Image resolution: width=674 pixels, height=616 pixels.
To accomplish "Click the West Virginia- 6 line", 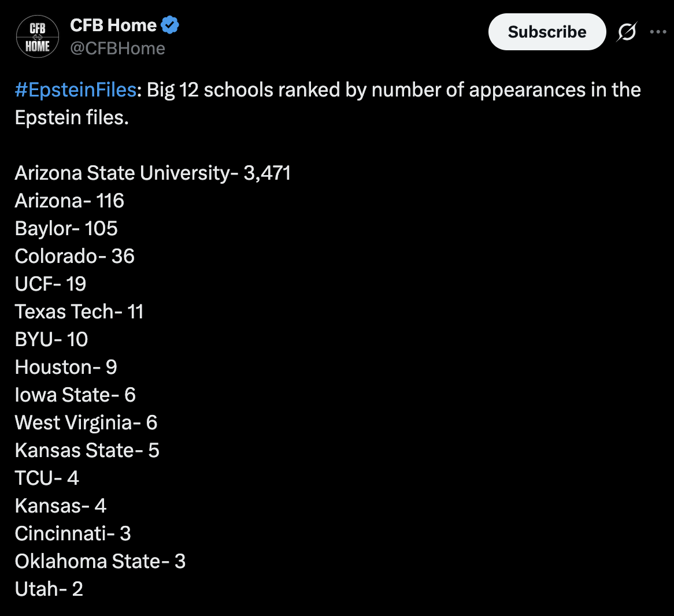I will pyautogui.click(x=86, y=423).
